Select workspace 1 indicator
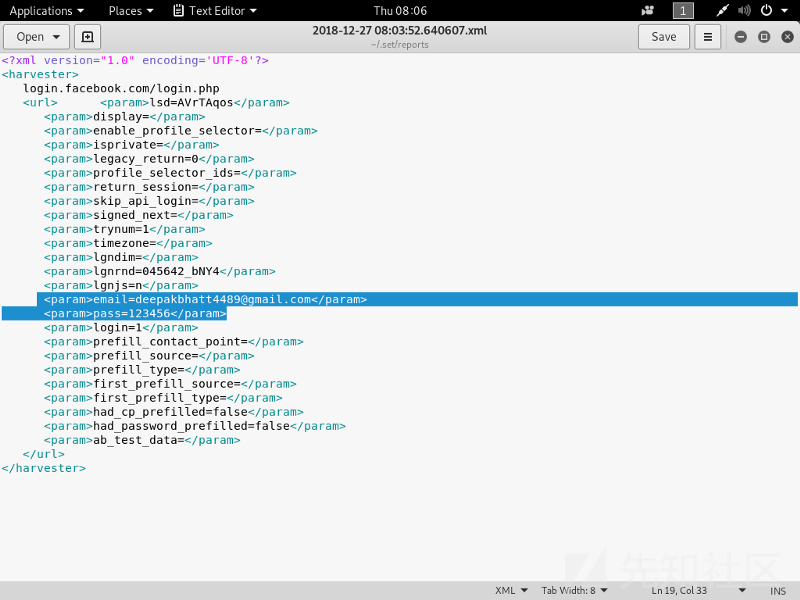Screen dimensions: 800x600 click(x=683, y=11)
